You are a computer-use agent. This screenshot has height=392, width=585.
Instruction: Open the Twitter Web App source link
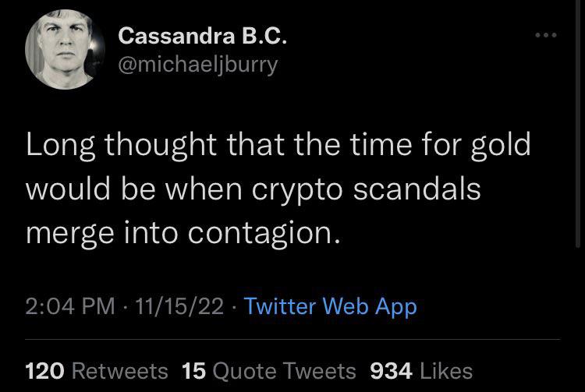coord(331,306)
